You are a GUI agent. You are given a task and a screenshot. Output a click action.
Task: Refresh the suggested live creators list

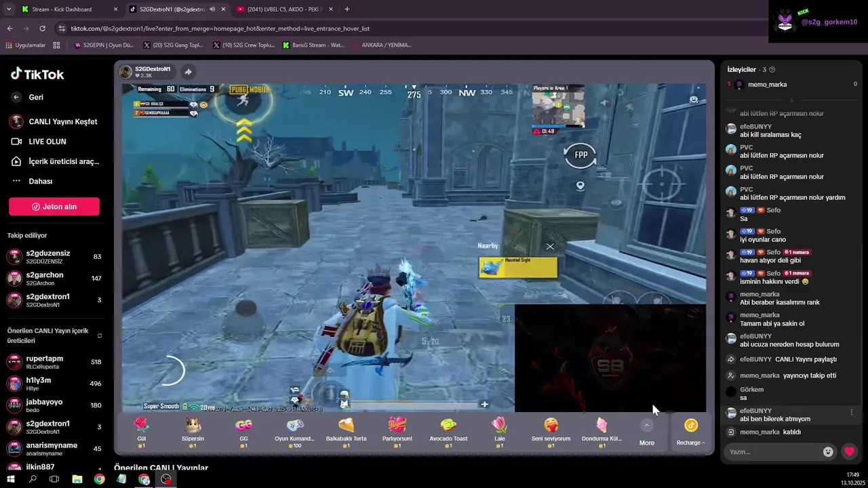click(x=100, y=335)
